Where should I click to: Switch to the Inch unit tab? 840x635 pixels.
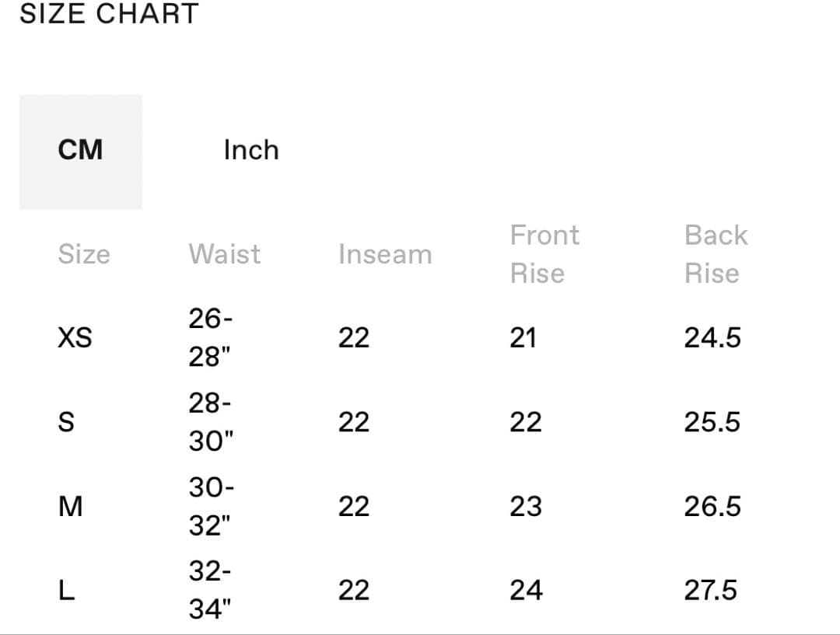tap(250, 150)
